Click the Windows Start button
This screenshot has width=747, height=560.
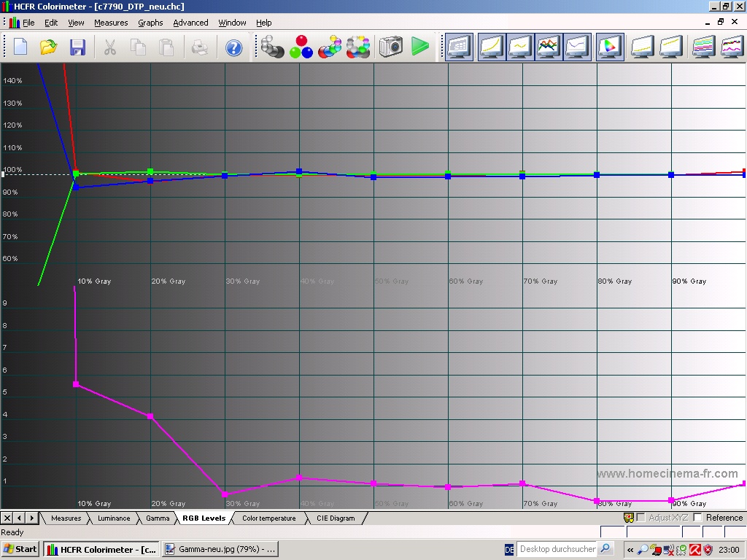(x=20, y=549)
